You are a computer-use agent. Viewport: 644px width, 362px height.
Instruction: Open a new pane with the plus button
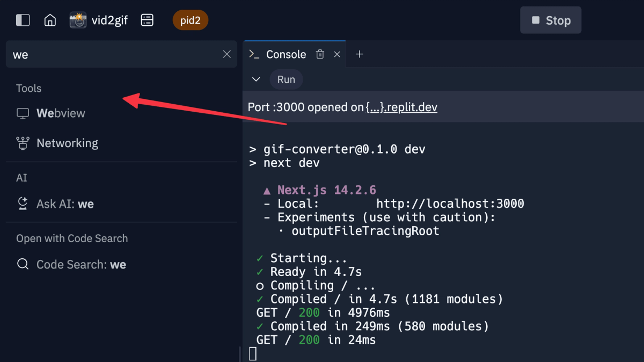click(359, 54)
